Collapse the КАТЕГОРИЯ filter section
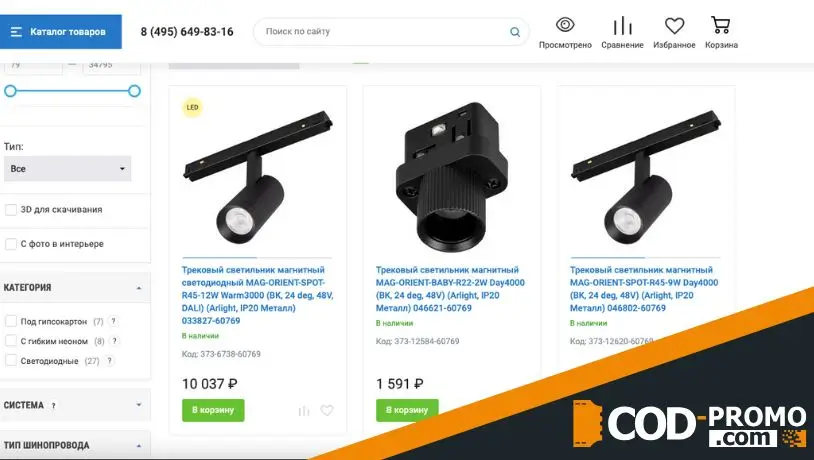Image resolution: width=814 pixels, height=460 pixels. 139,288
